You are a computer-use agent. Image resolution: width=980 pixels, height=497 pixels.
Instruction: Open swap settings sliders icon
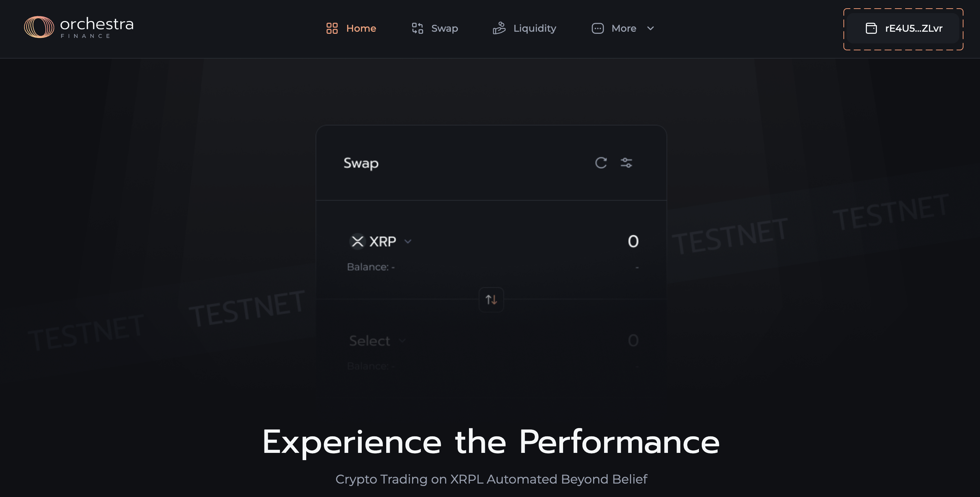(626, 163)
